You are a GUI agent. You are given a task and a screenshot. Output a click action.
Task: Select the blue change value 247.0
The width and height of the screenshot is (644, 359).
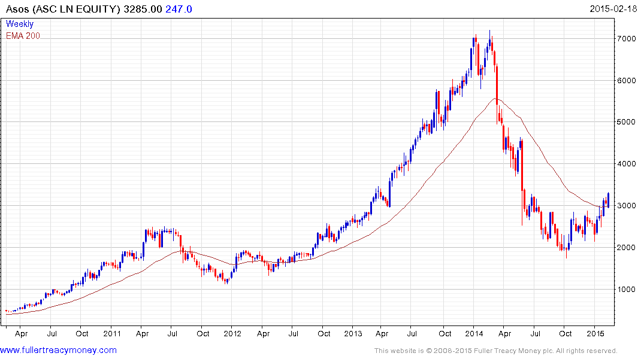click(x=179, y=9)
